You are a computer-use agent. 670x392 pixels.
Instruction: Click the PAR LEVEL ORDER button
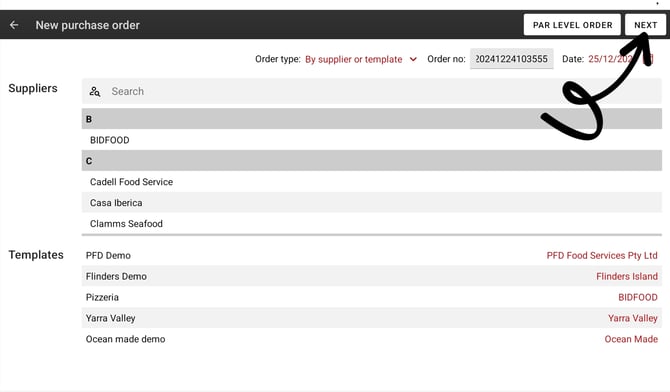pos(572,25)
